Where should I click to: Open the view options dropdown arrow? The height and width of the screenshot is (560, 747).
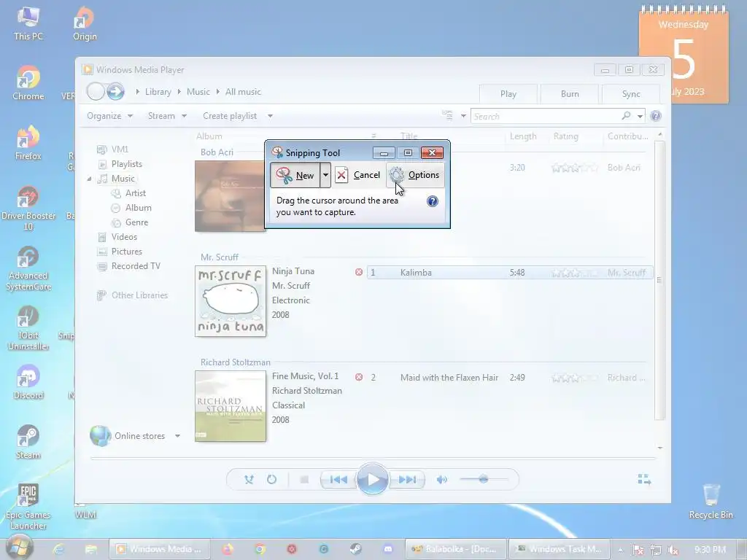click(463, 116)
